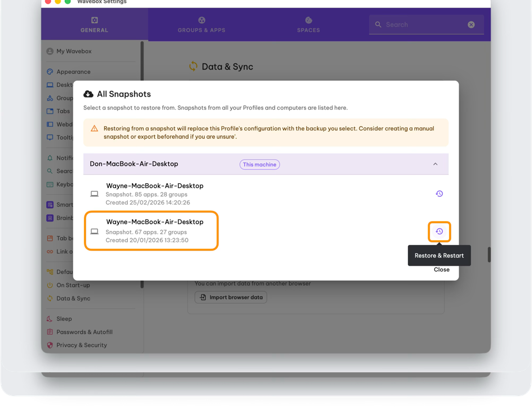This screenshot has height=409, width=532.
Task: Open Data & Sync in sidebar
Action: point(73,298)
